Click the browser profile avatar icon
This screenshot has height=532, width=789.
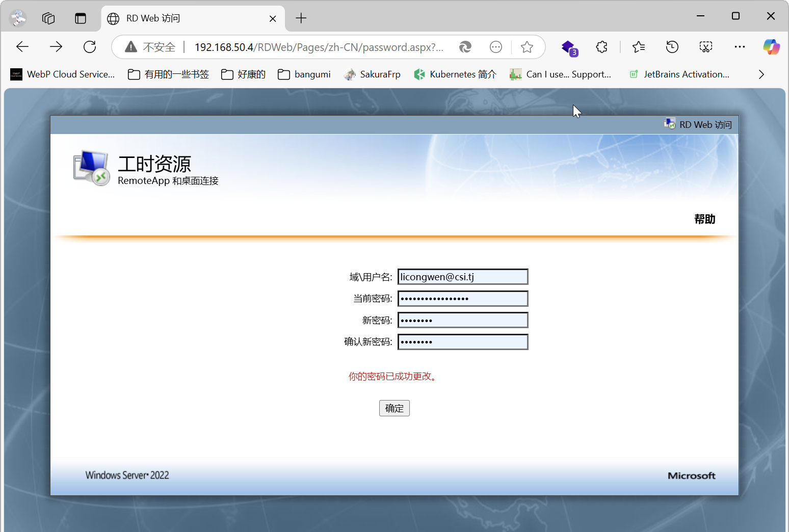18,18
